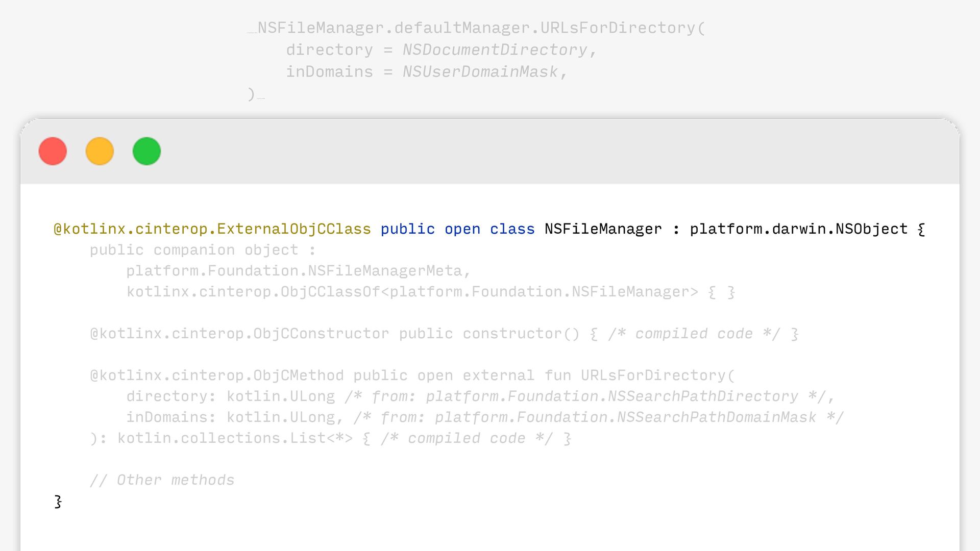The width and height of the screenshot is (980, 551).
Task: Click the blue 'class' keyword
Action: coord(512,229)
